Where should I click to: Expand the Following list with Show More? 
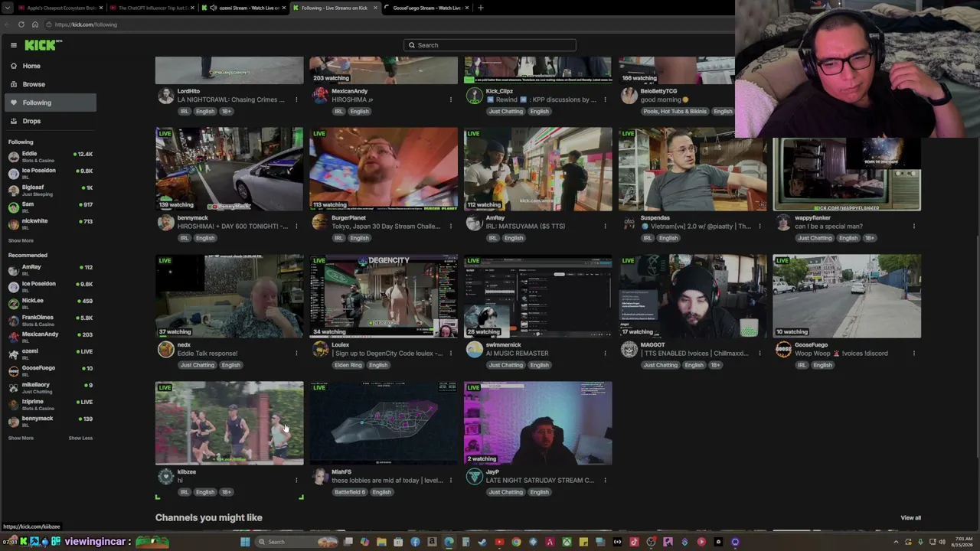pyautogui.click(x=21, y=240)
